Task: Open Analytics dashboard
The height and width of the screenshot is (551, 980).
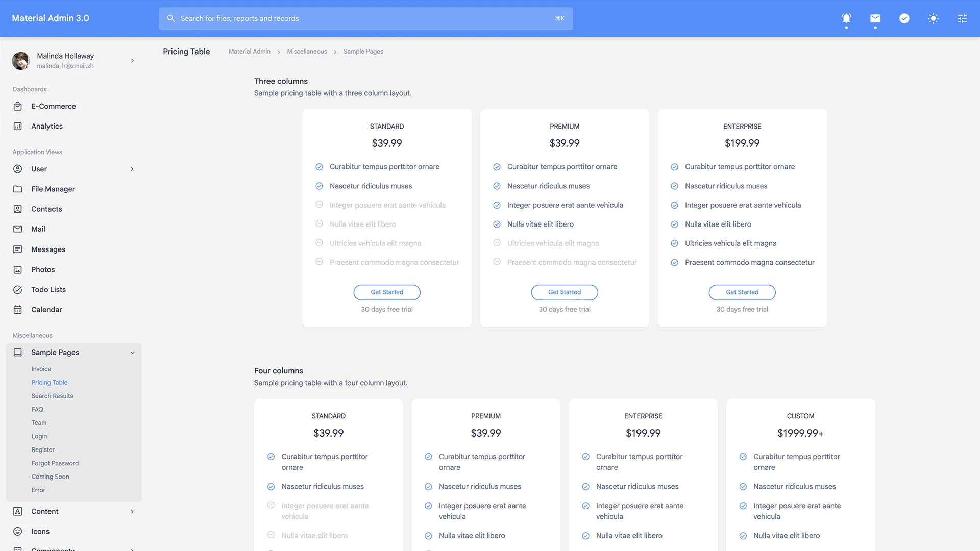Action: coord(47,126)
